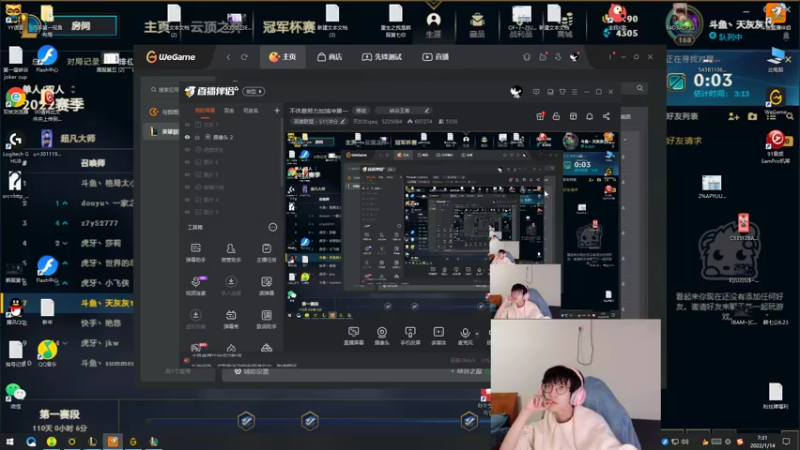800x450 pixels.
Task: Open the WeGame 商店 store tab
Action: pyautogui.click(x=329, y=57)
